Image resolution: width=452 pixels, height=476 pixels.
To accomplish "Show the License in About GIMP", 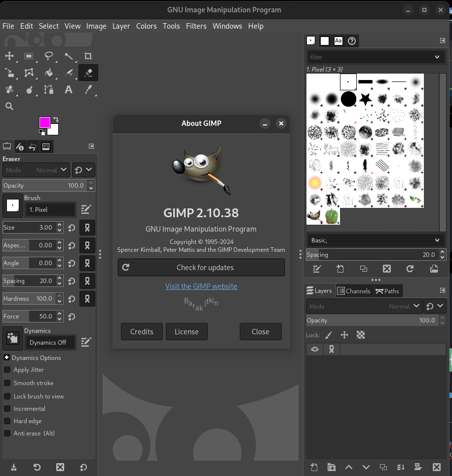I will (x=187, y=331).
